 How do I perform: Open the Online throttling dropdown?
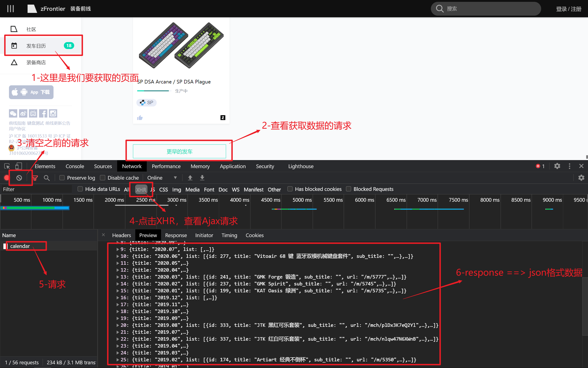pos(162,178)
